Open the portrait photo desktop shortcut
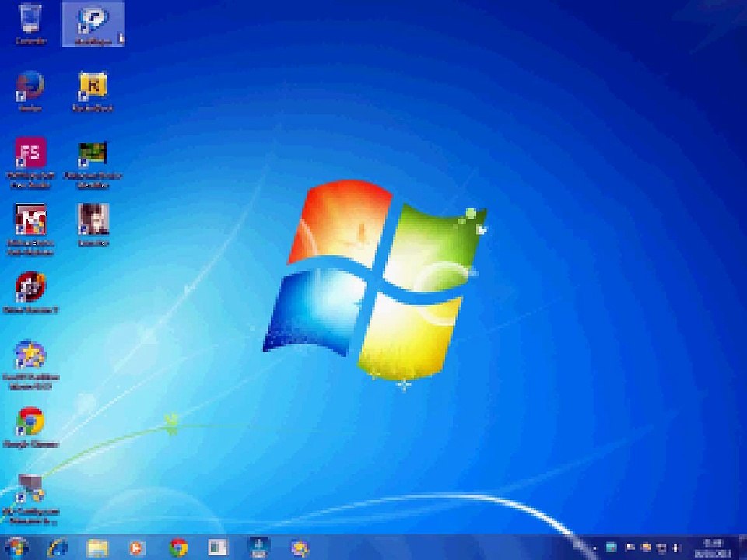The height and width of the screenshot is (560, 747). [93, 225]
